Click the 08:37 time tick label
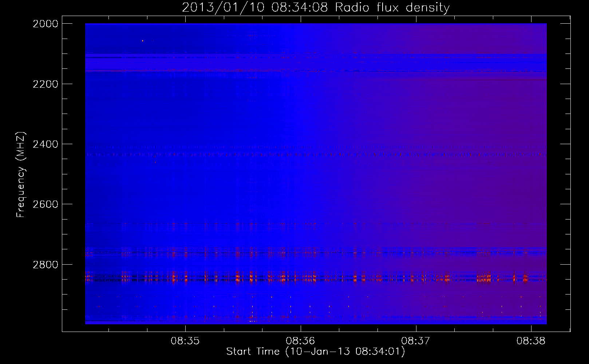 [x=415, y=341]
